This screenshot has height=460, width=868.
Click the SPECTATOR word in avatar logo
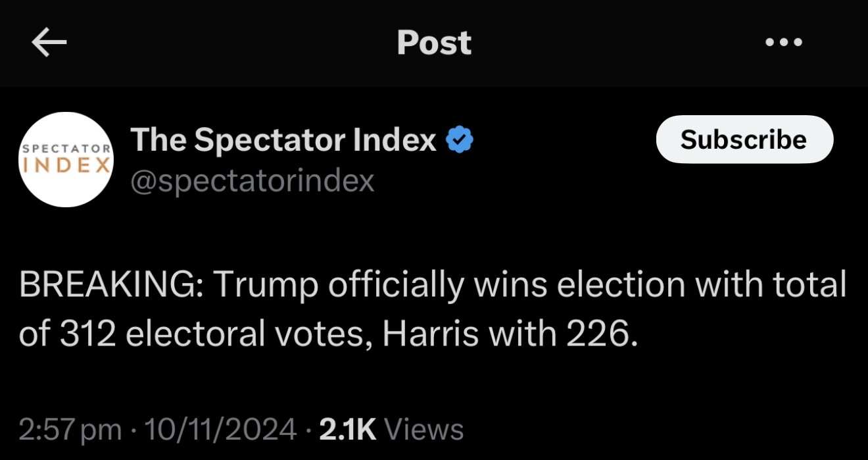[x=66, y=149]
